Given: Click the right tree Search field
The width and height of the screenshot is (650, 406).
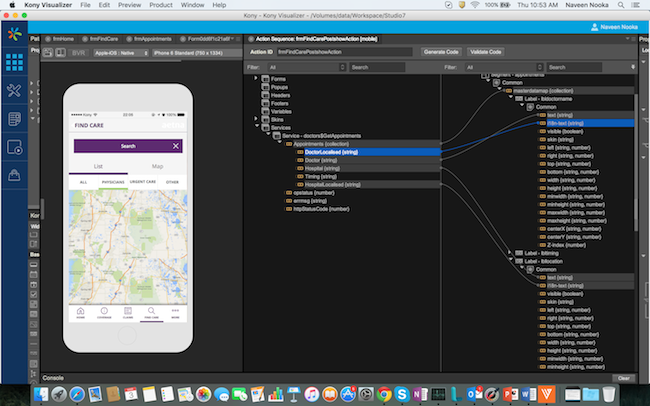Looking at the screenshot, I should (x=574, y=67).
